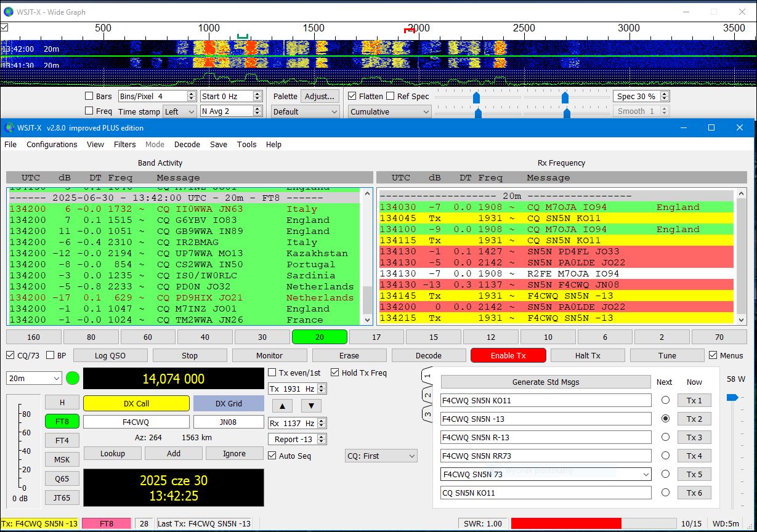Viewport: 757px width, 532px height.
Task: Switch to message tab 2
Action: click(427, 395)
